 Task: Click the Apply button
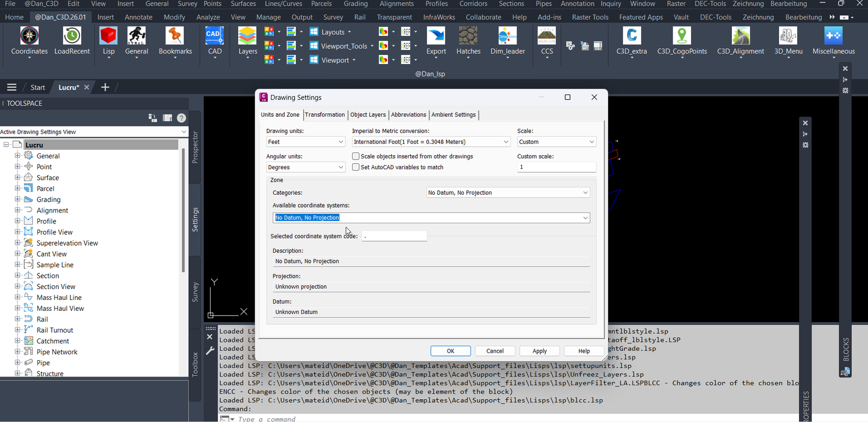[540, 351]
